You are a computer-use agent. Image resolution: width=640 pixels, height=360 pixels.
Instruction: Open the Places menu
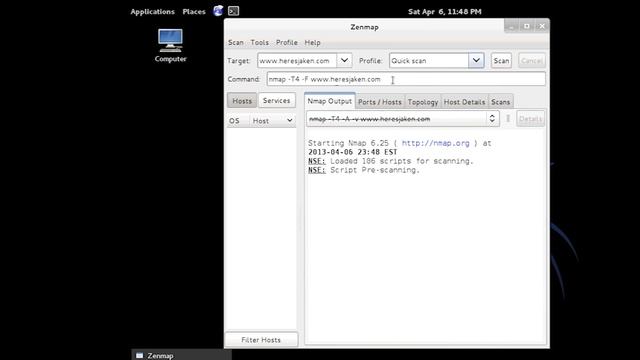click(x=194, y=11)
